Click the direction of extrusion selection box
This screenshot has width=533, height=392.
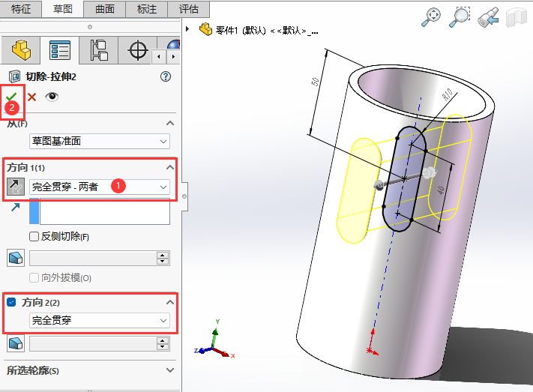[104, 212]
